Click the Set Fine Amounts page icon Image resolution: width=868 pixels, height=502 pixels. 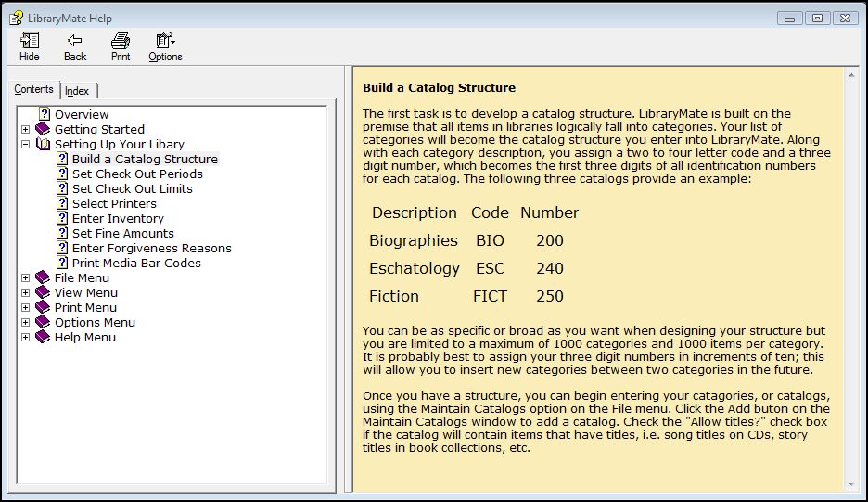[62, 233]
